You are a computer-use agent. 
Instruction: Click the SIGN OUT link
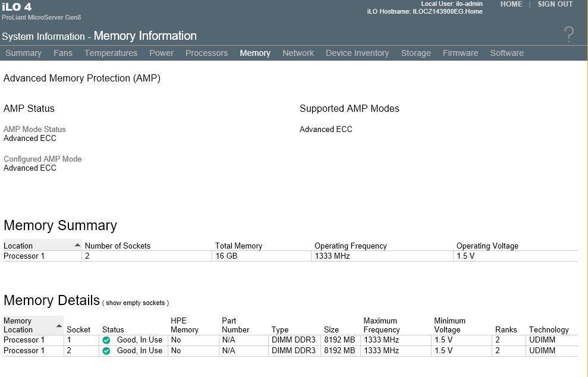click(555, 4)
